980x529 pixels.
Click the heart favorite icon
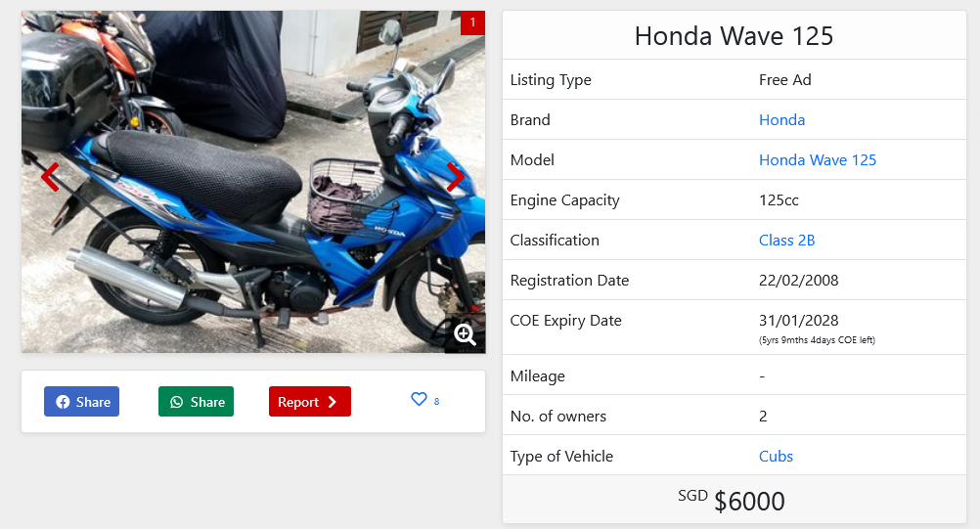pos(419,399)
